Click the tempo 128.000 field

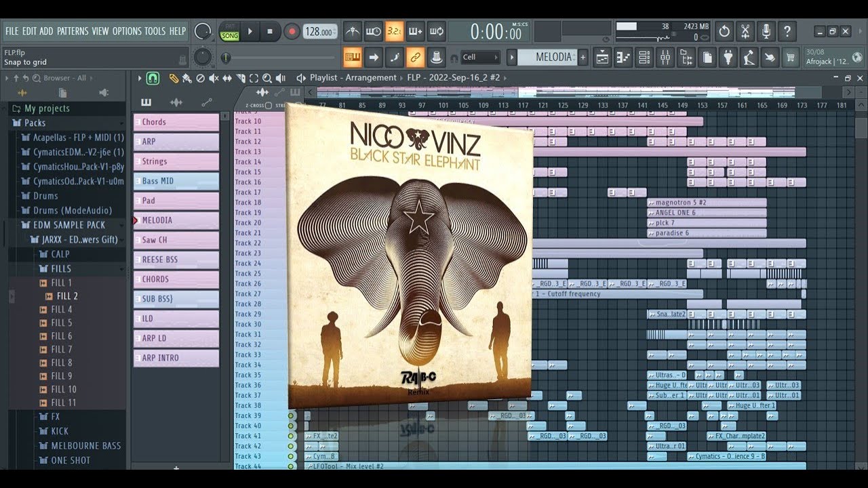point(319,32)
